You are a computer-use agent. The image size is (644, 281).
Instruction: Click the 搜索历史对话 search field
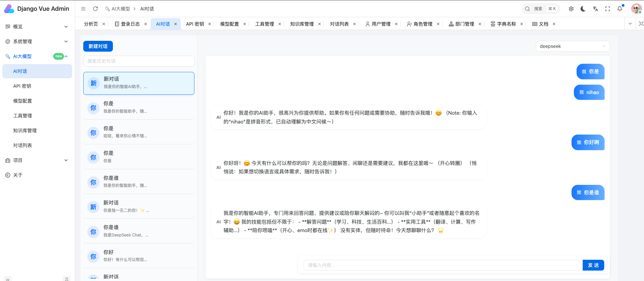(x=139, y=61)
